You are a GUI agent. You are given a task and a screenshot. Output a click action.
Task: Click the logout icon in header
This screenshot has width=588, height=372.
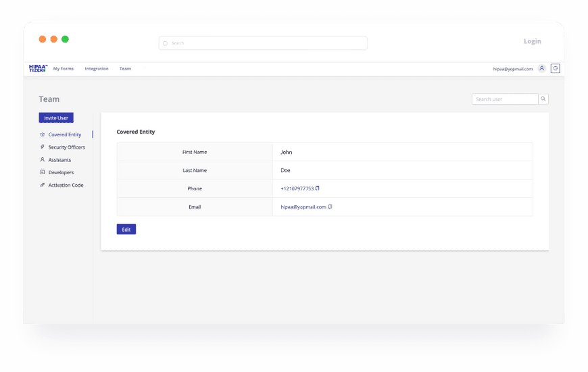tap(555, 68)
